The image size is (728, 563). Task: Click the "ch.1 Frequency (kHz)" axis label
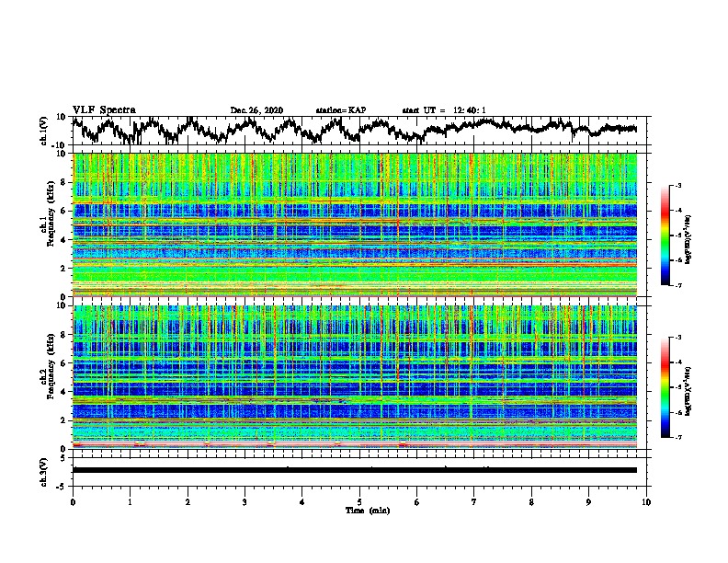click(48, 214)
